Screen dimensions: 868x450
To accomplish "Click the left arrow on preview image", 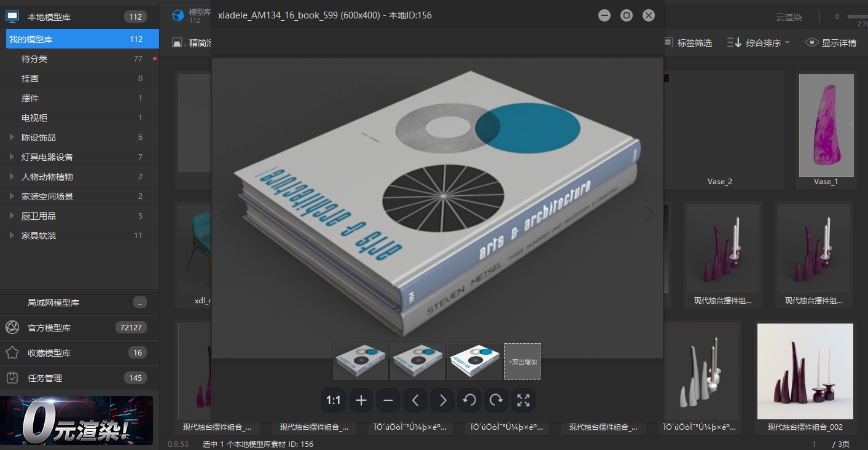I will 225,214.
